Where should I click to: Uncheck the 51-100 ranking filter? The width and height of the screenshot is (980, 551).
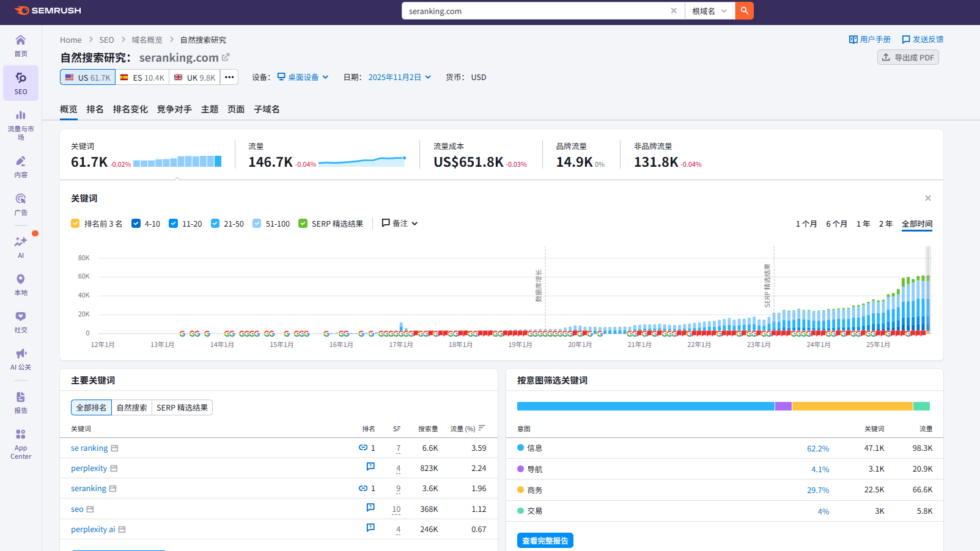[x=256, y=223]
